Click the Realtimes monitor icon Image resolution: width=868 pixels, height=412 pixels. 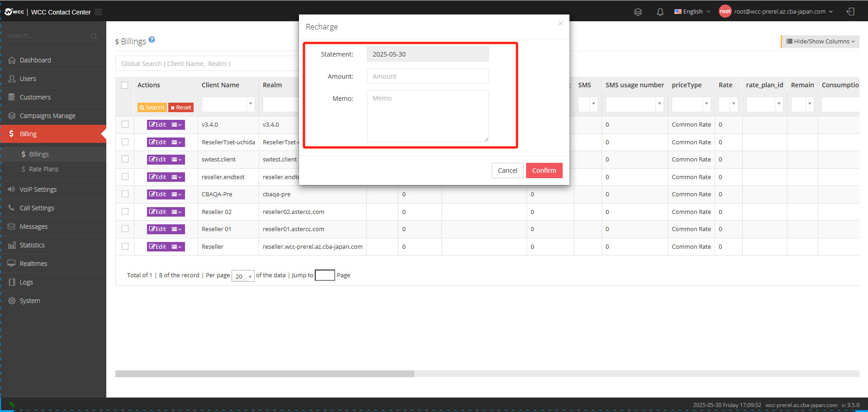(x=12, y=264)
